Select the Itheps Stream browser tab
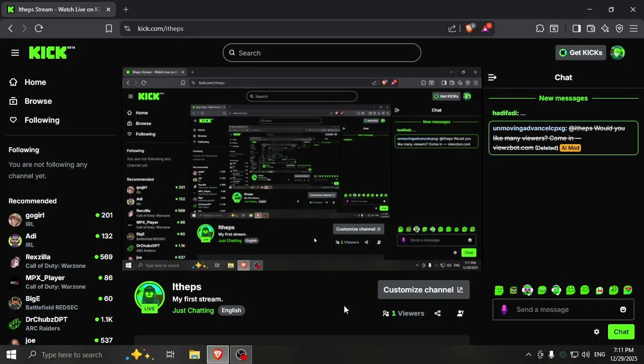 point(59,10)
